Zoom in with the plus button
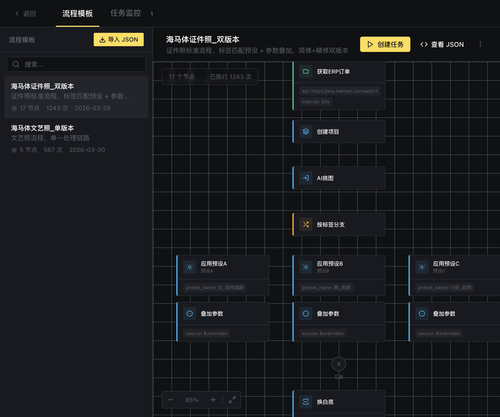 click(213, 400)
